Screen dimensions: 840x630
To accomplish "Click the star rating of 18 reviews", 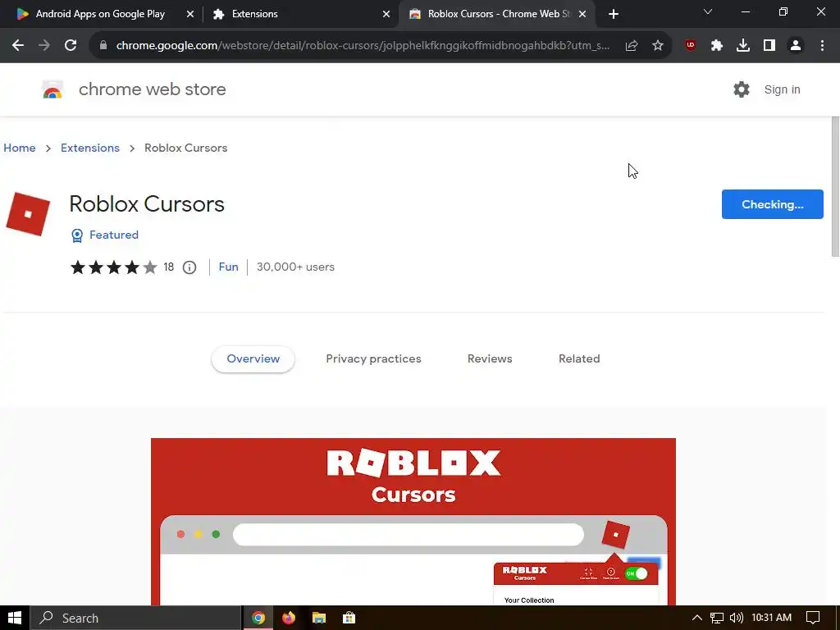I will 113,267.
